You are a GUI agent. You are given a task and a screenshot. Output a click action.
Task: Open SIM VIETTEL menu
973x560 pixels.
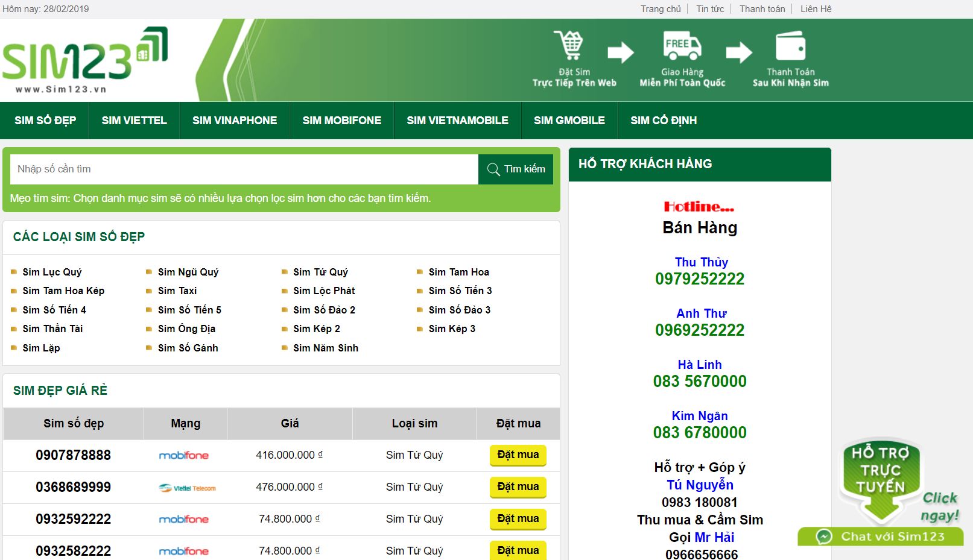pyautogui.click(x=135, y=121)
